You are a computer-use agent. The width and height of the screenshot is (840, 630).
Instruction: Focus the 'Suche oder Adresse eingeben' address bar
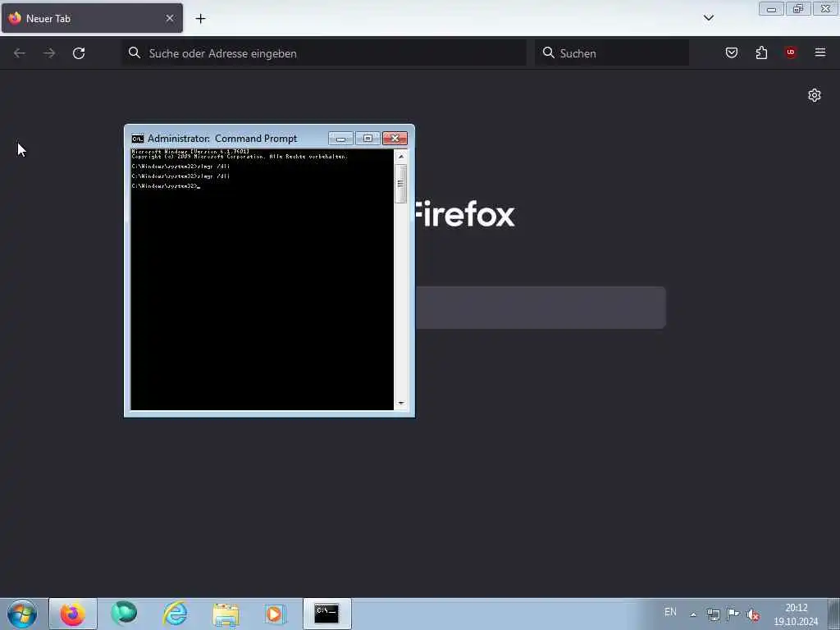coord(324,53)
